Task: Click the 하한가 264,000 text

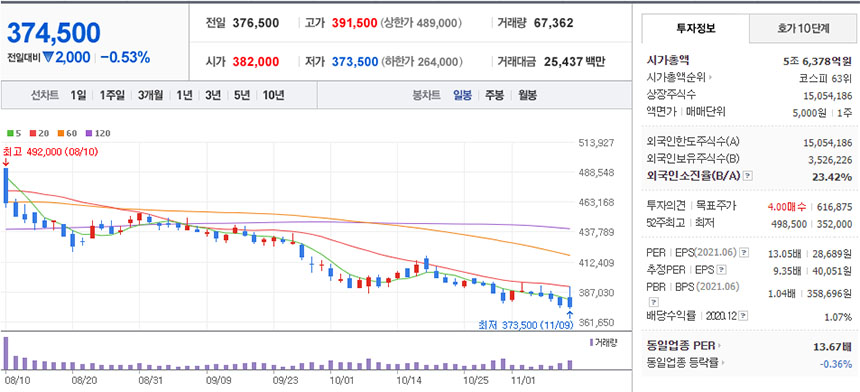Action: coord(421,62)
